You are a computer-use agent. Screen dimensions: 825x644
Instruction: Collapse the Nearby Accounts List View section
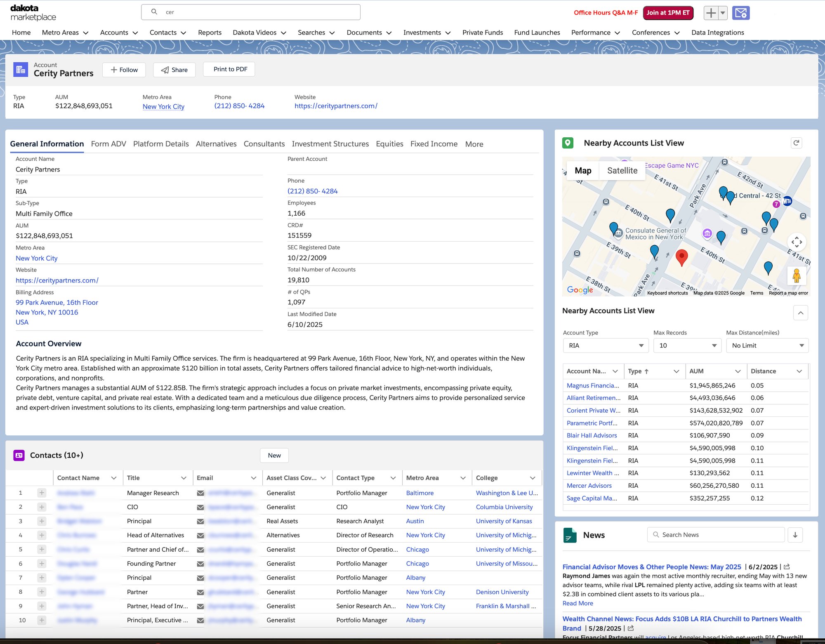800,313
